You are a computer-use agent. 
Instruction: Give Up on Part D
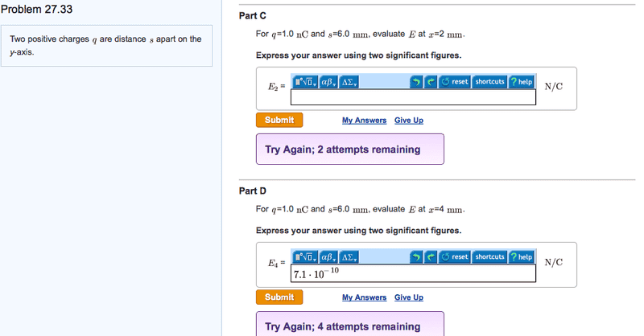[409, 297]
